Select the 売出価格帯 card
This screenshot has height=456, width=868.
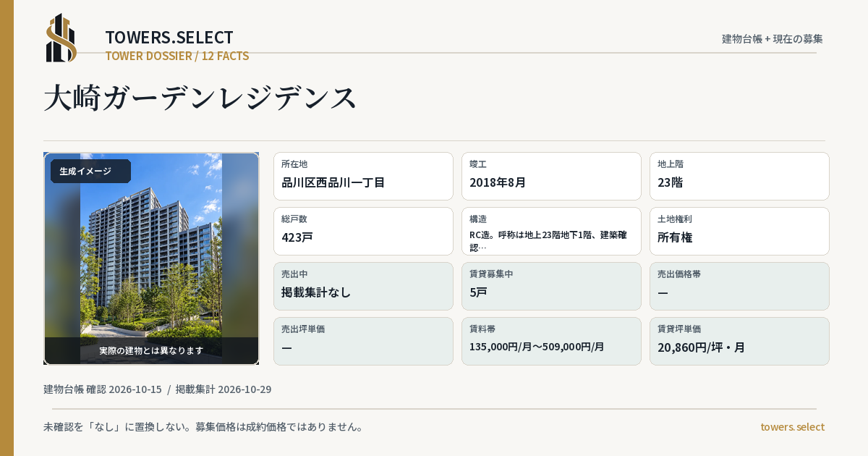tap(739, 286)
